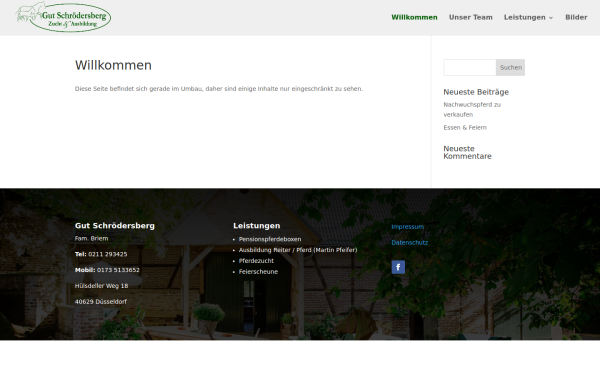Open the Facebook icon in footer
Screen dimensions: 600x375
(398, 267)
